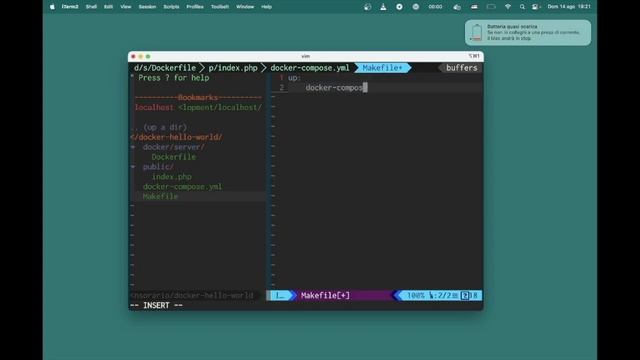Click 'Press ? for help' in NERDTree
640x360 pixels.
click(x=173, y=78)
